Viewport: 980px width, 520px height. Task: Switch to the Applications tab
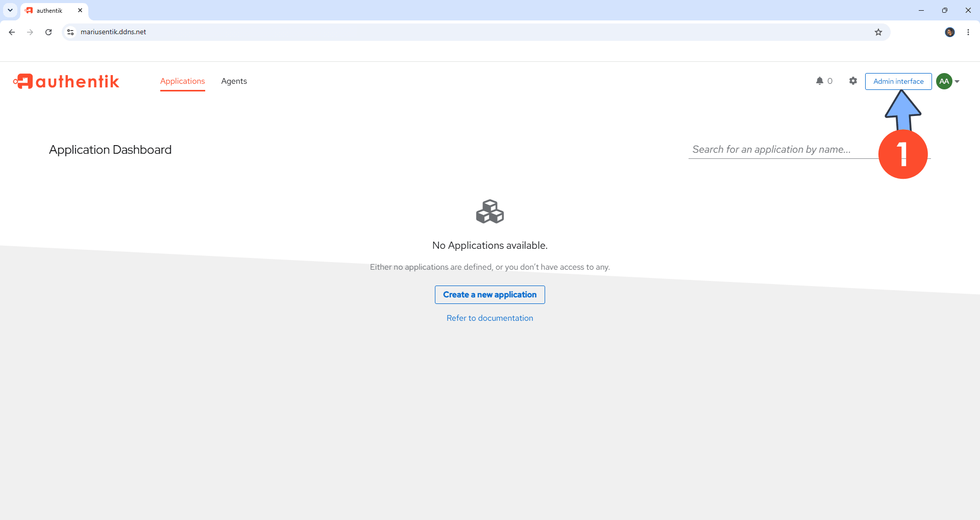pos(182,81)
